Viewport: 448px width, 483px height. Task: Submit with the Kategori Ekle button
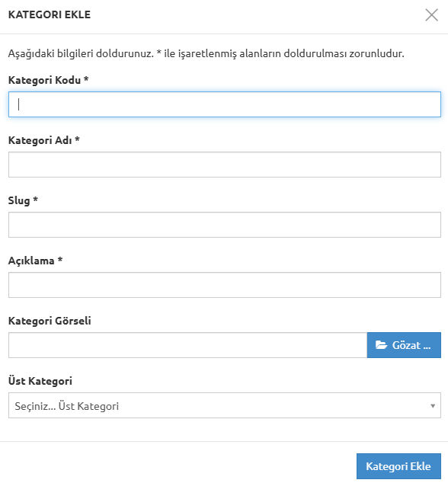[398, 466]
